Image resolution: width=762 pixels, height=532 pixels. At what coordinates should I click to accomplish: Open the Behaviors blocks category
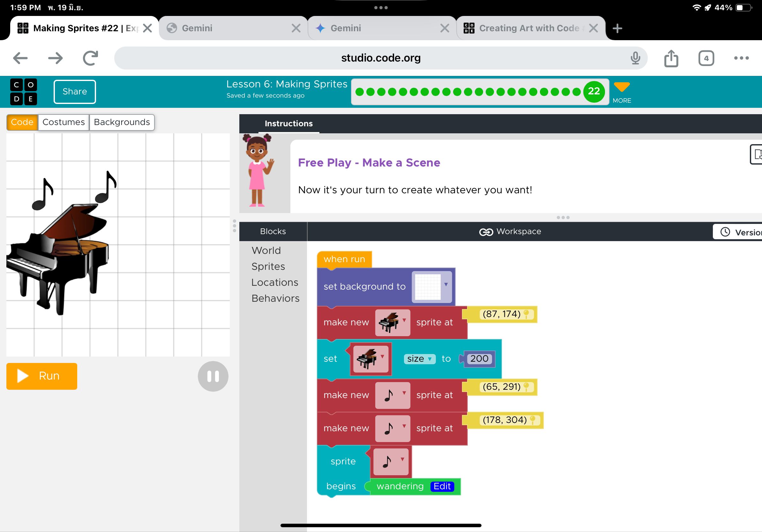click(x=275, y=299)
